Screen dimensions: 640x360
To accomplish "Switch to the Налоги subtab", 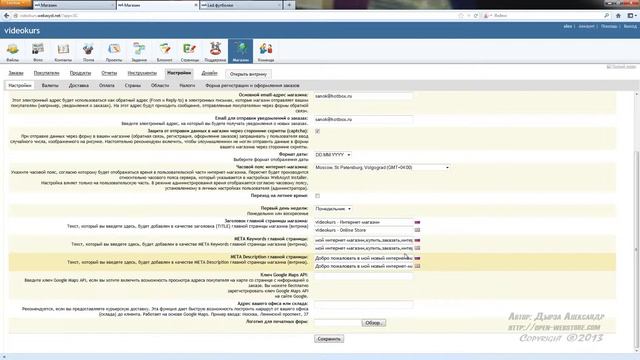I will point(187,85).
